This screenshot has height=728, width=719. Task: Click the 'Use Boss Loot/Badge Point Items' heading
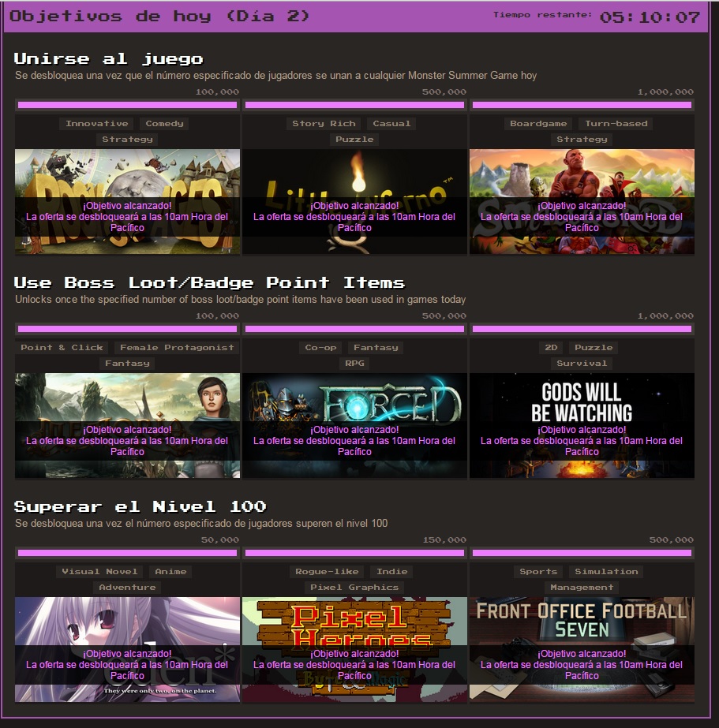coord(209,282)
